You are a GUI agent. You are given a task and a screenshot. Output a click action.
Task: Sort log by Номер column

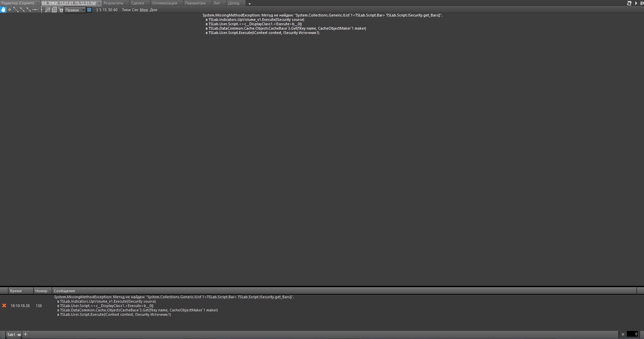click(43, 291)
